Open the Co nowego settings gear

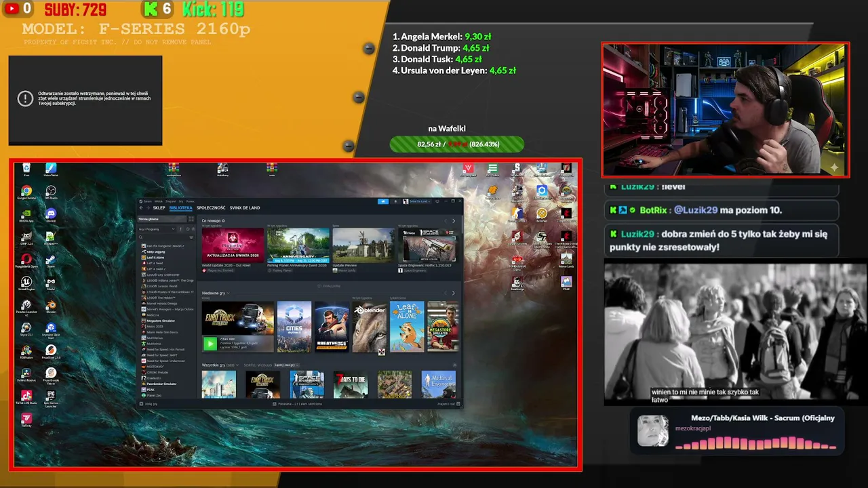click(x=223, y=221)
